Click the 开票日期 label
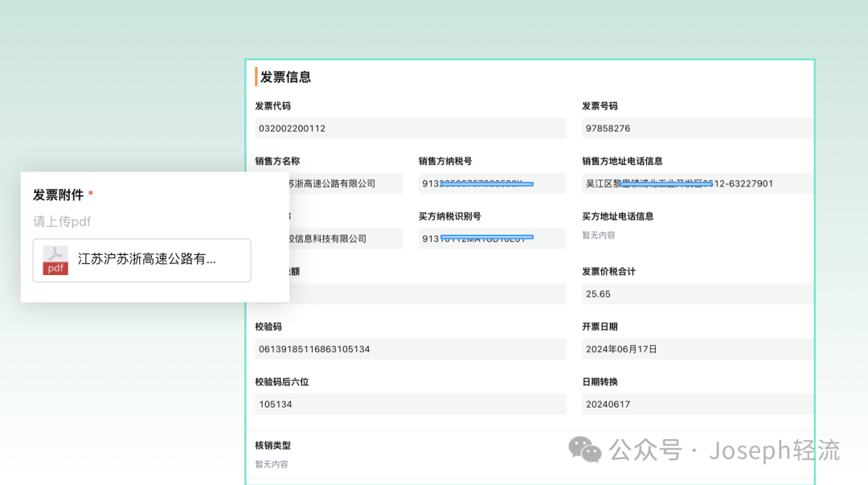The height and width of the screenshot is (485, 868). (600, 327)
